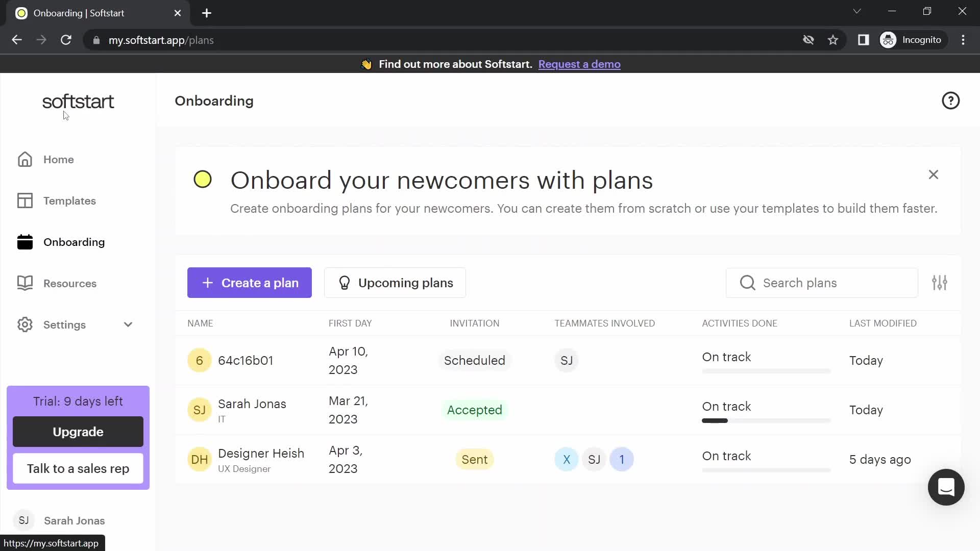Viewport: 980px width, 551px height.
Task: Click Create a plan button
Action: [x=250, y=283]
